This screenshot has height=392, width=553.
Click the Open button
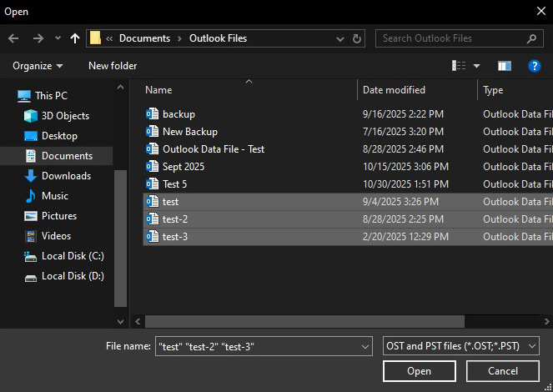419,371
